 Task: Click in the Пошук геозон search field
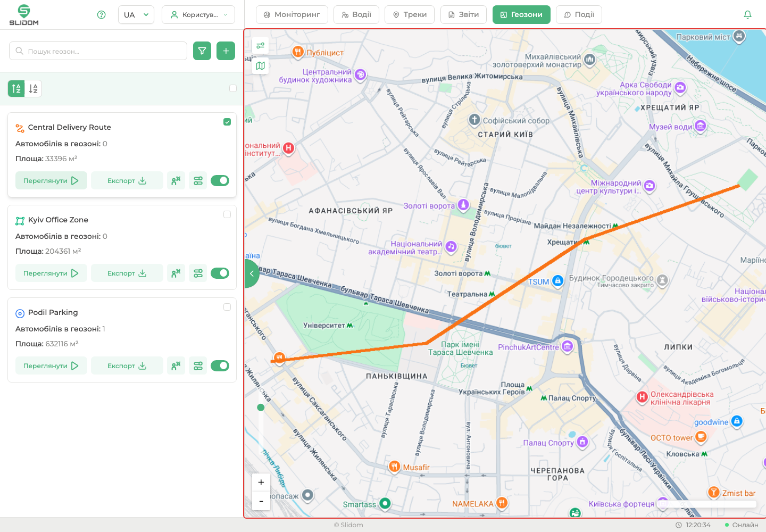pos(98,51)
